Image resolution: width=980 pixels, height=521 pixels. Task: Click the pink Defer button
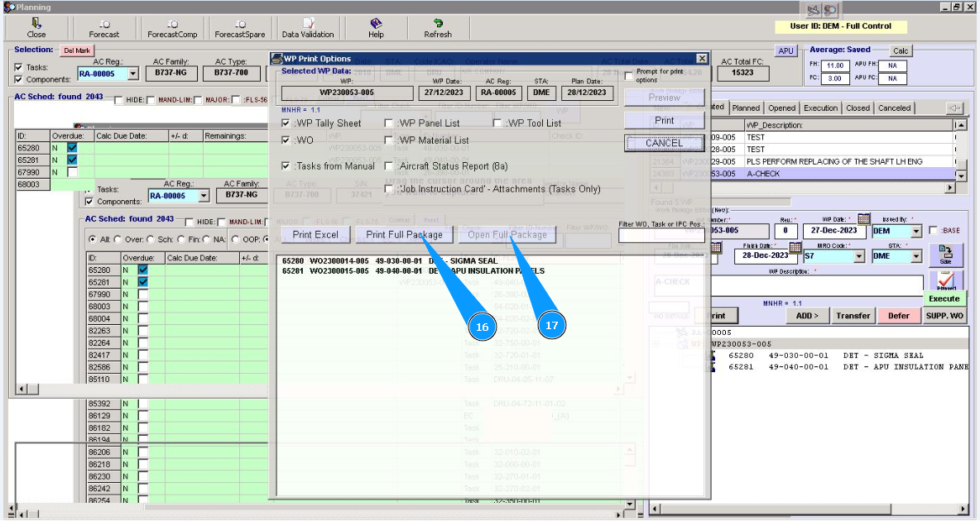point(899,316)
